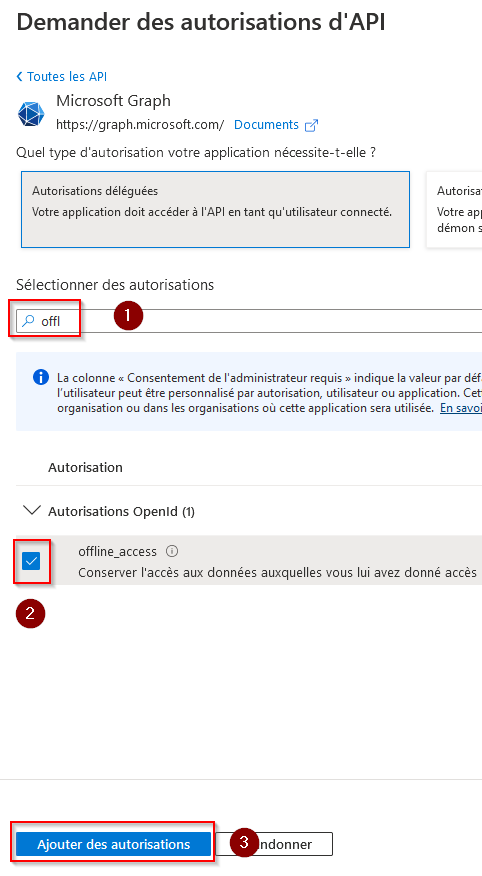Screen dimensions: 482x876
Task: Collapse the Autorisations OpenId group
Action: click(x=32, y=511)
